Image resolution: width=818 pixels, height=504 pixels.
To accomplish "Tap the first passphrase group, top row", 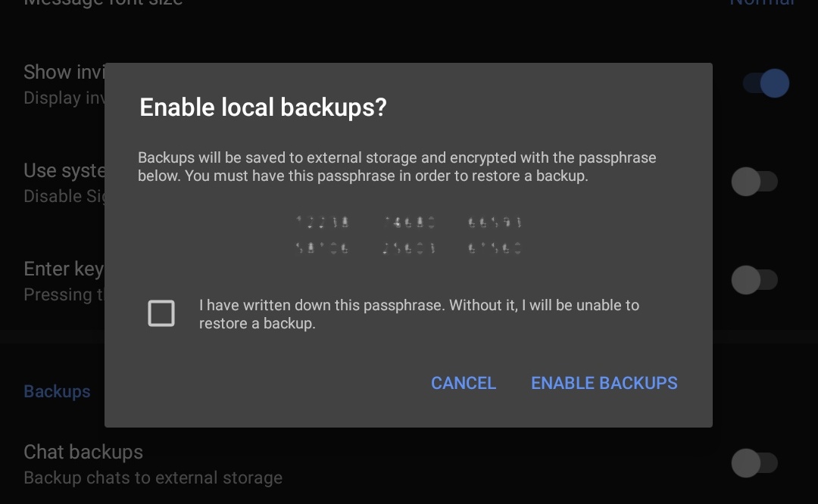I will point(323,222).
